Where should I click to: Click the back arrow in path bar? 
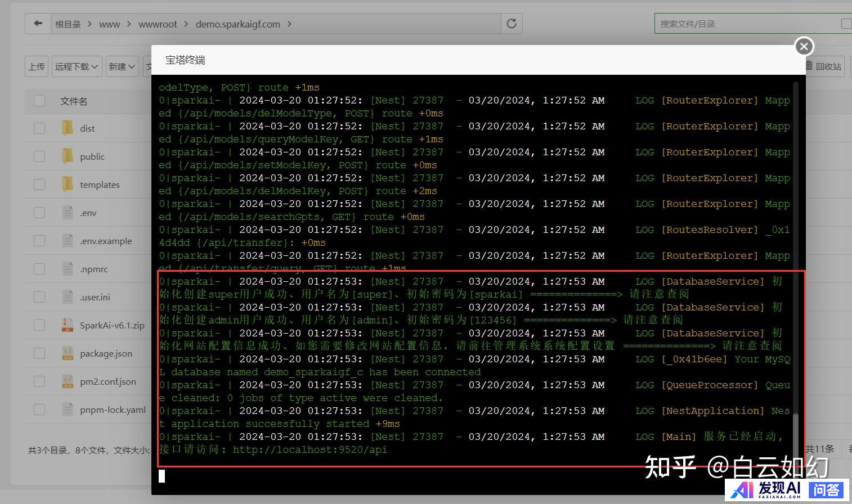tap(38, 24)
